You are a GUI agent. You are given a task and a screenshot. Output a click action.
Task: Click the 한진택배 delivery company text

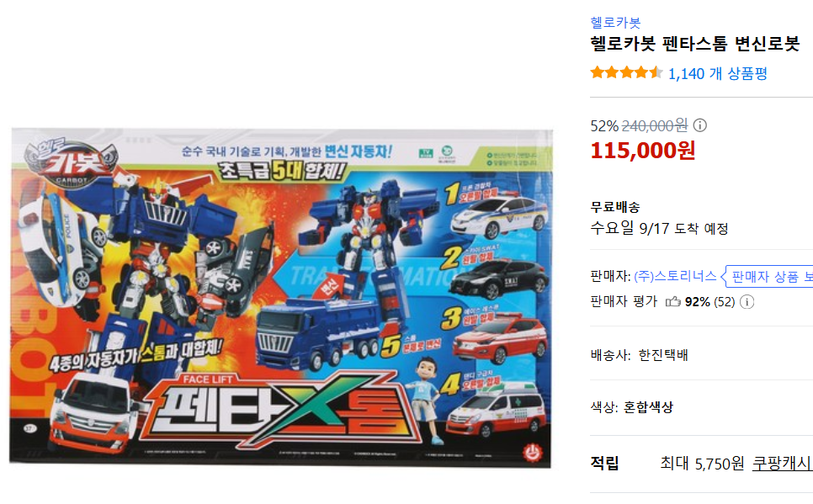coord(662,355)
